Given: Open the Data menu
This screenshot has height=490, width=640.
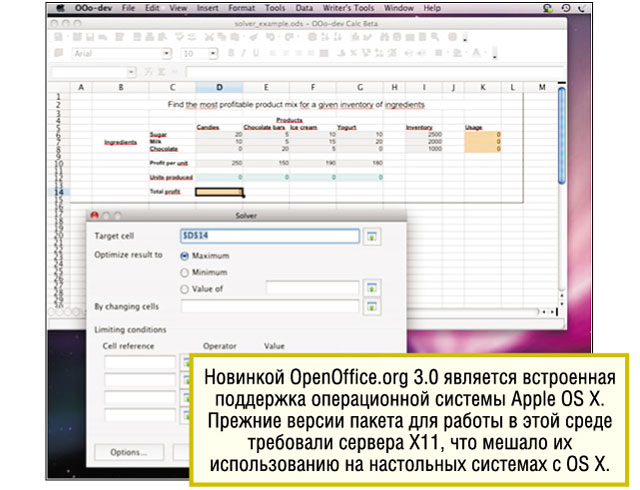Looking at the screenshot, I should 304,8.
